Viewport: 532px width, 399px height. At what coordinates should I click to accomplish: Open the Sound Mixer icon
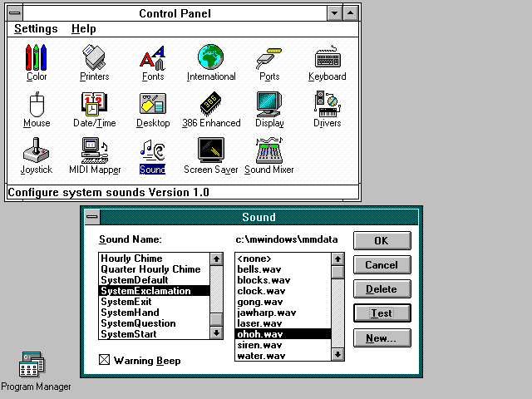click(x=269, y=151)
